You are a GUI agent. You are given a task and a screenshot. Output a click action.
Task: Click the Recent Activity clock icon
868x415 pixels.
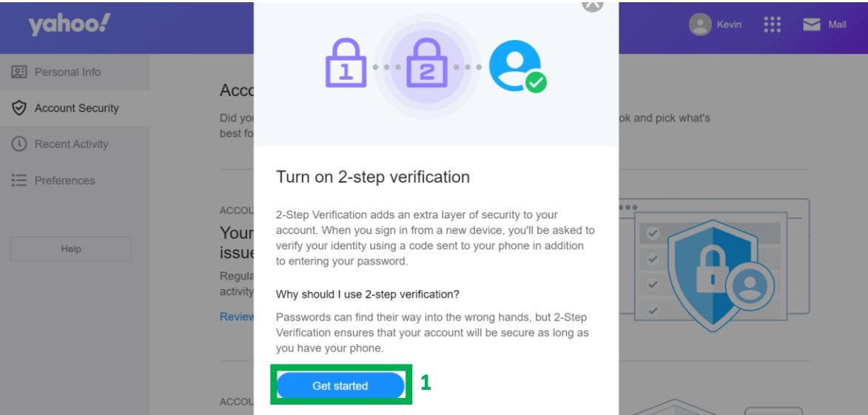(x=19, y=144)
